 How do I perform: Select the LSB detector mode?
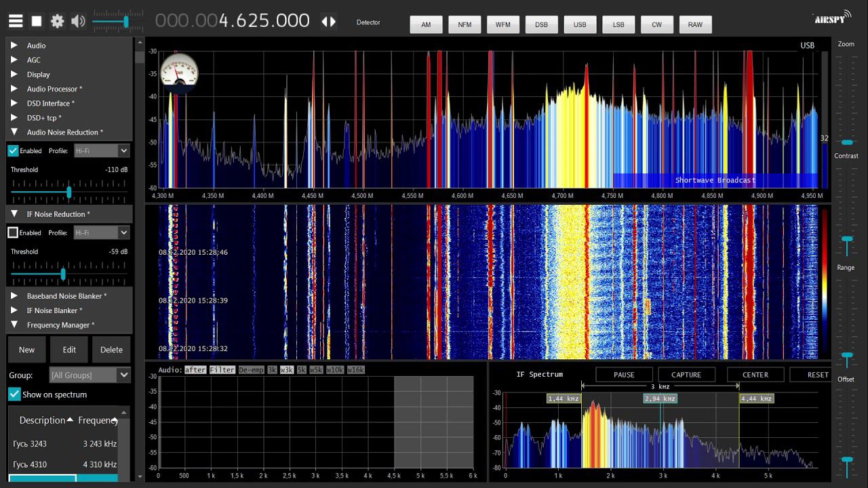618,24
